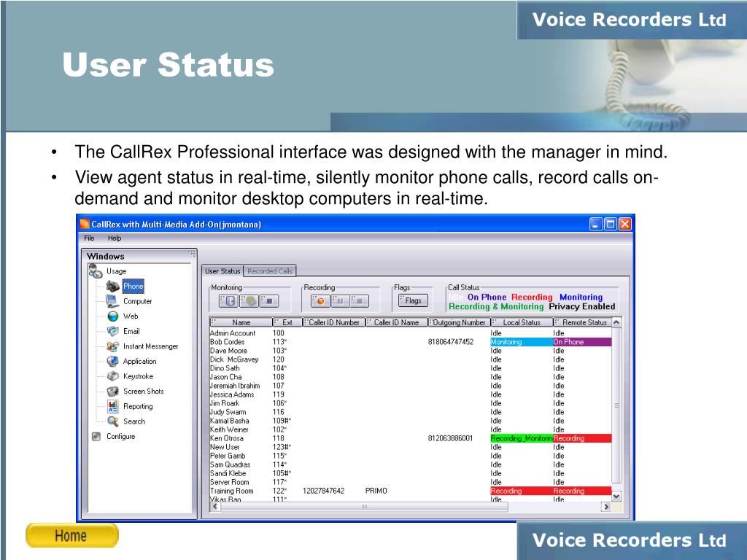Click the Keystroke icon
Viewport: 747px width, 560px height.
tap(113, 376)
